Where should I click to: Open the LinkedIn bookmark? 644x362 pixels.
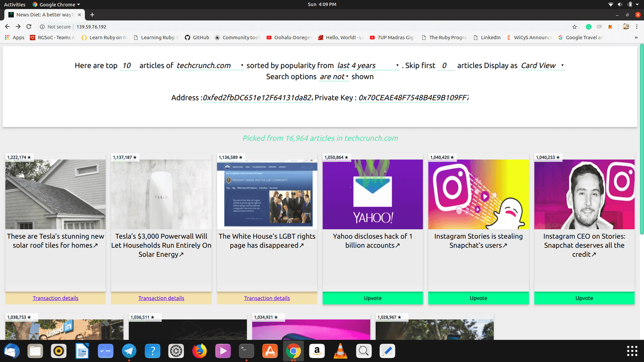click(487, 38)
